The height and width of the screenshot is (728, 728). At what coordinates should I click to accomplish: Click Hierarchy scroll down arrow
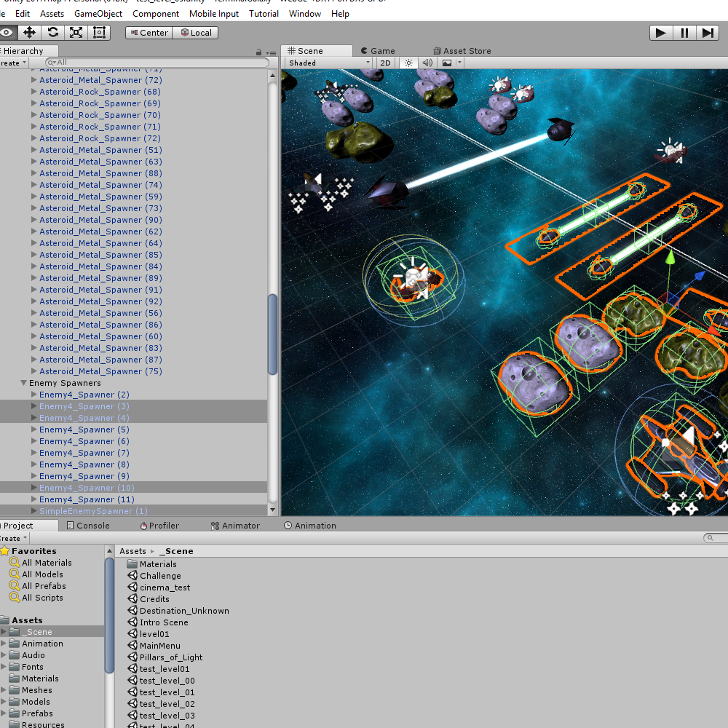(x=272, y=510)
